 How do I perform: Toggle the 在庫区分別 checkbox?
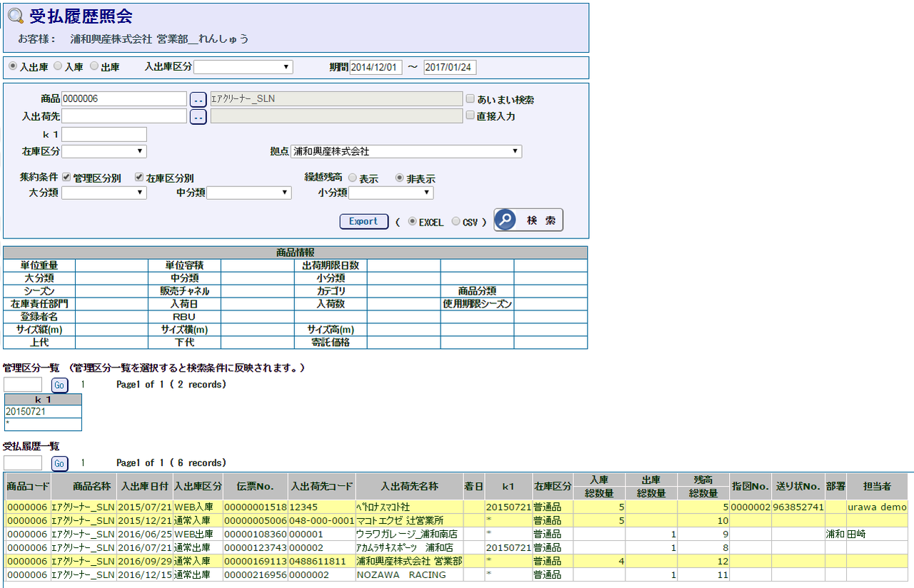pos(139,177)
